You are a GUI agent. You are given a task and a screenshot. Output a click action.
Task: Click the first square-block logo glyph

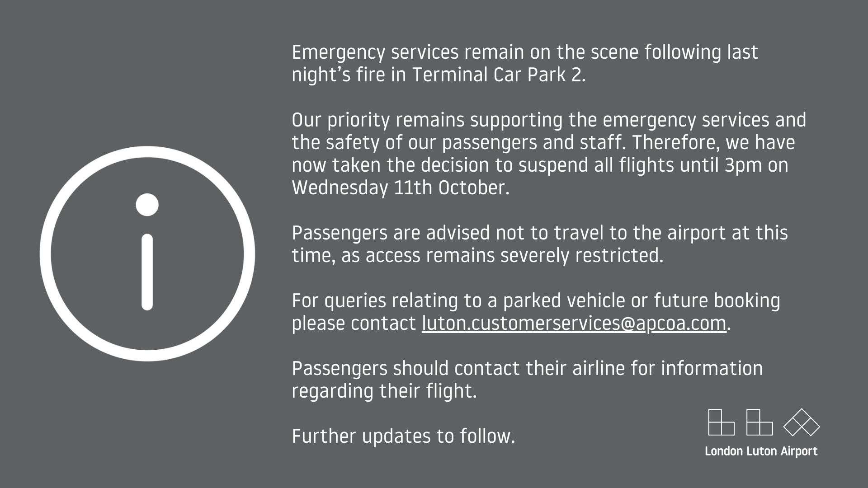[721, 422]
